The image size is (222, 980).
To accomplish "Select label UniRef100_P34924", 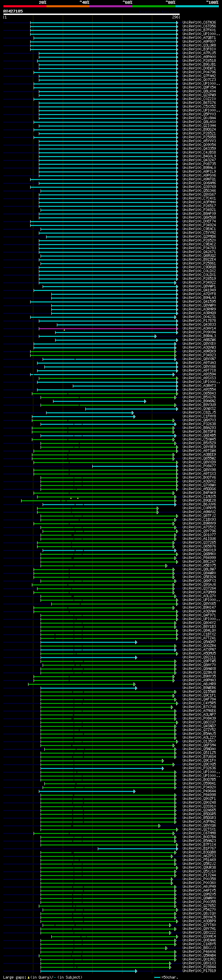I will click(x=199, y=225).
